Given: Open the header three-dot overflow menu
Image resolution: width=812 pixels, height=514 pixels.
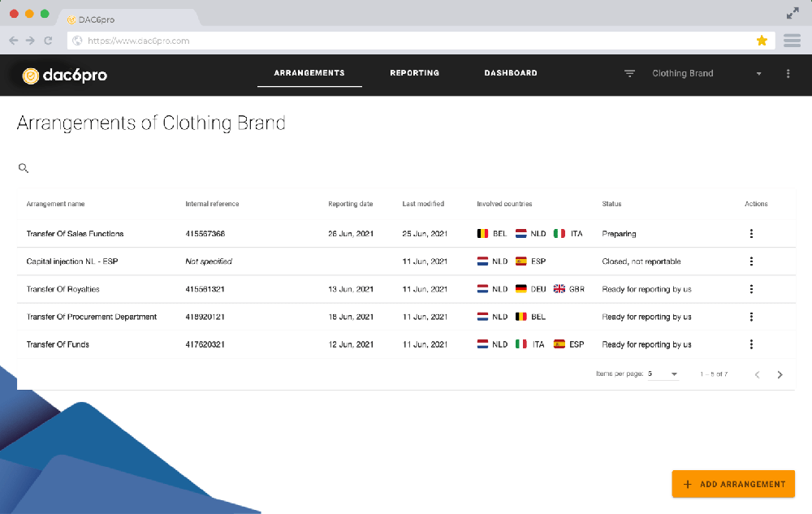Looking at the screenshot, I should coord(788,74).
